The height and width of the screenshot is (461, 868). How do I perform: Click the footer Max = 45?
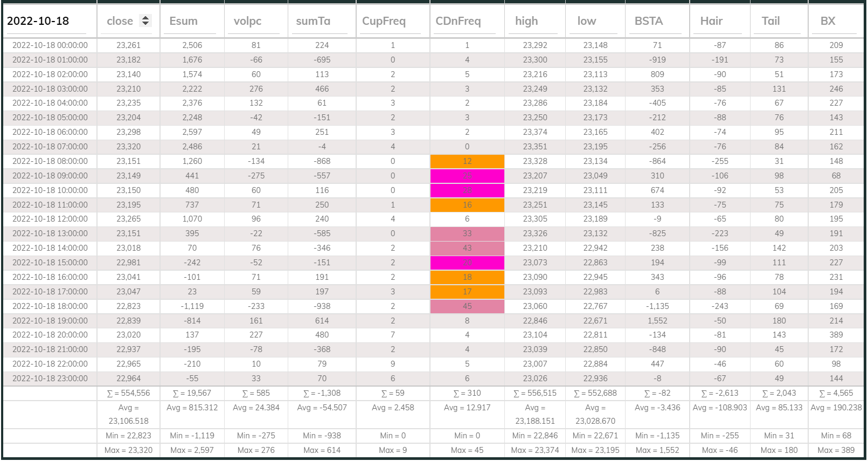[x=467, y=450]
